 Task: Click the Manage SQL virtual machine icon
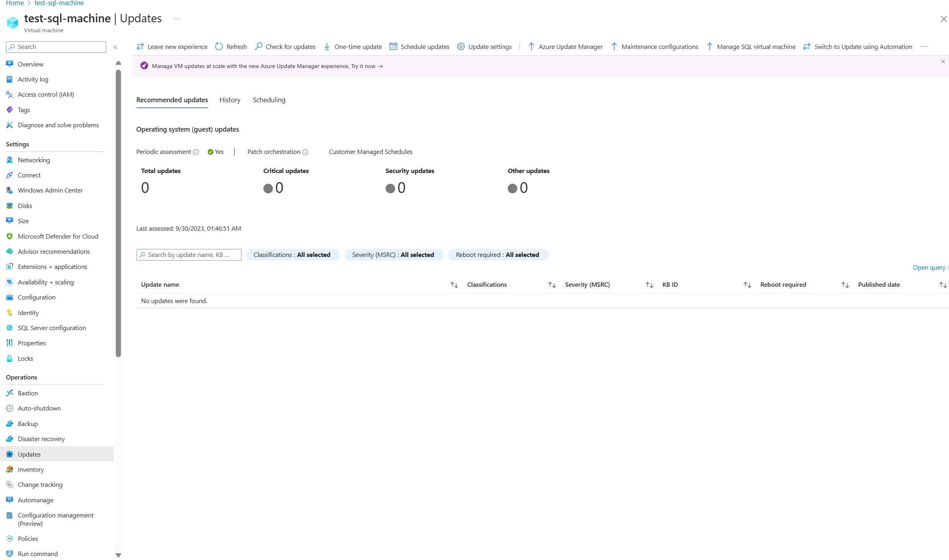[x=709, y=47]
